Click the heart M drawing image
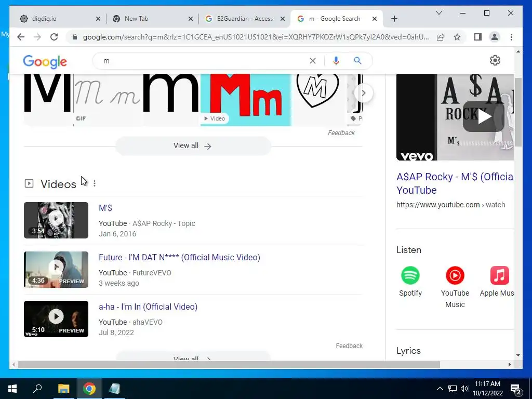This screenshot has height=399, width=532. [x=319, y=100]
